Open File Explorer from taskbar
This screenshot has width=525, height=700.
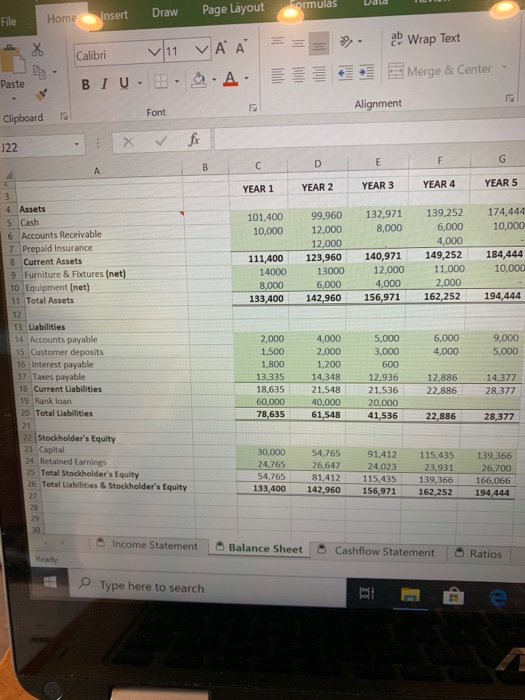[410, 595]
